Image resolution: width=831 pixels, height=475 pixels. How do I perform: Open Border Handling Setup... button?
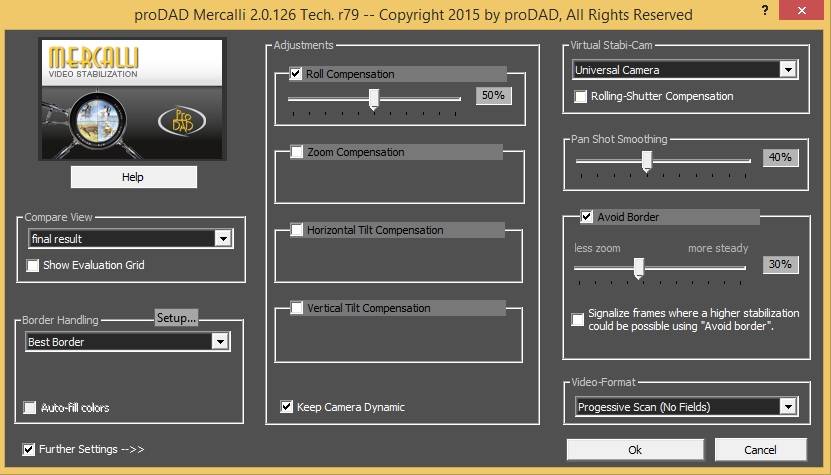pyautogui.click(x=176, y=318)
